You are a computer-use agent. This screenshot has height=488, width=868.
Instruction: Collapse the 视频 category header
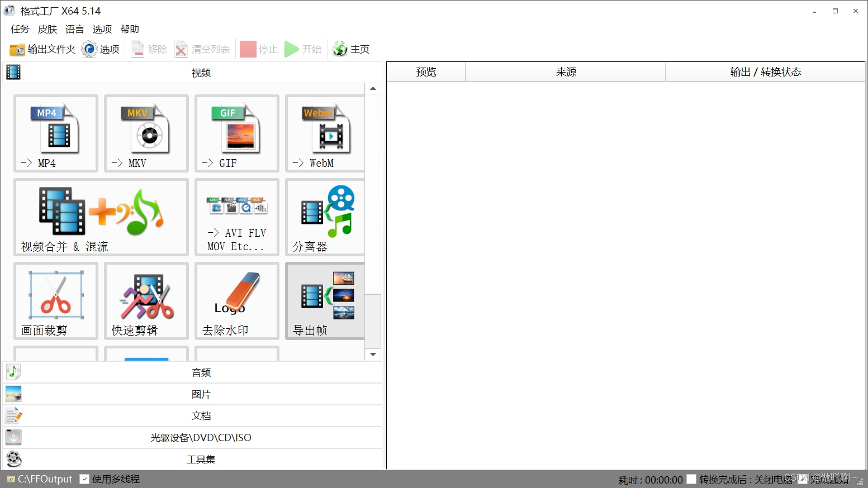(x=192, y=73)
